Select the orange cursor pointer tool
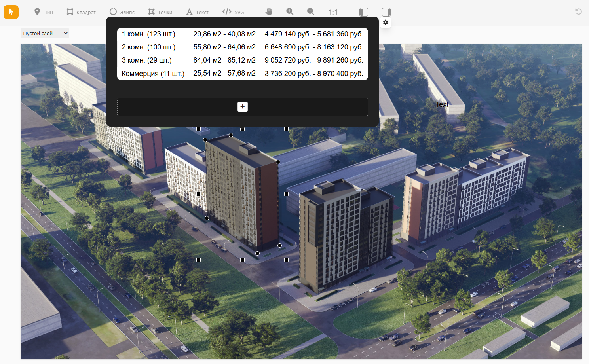 point(11,12)
